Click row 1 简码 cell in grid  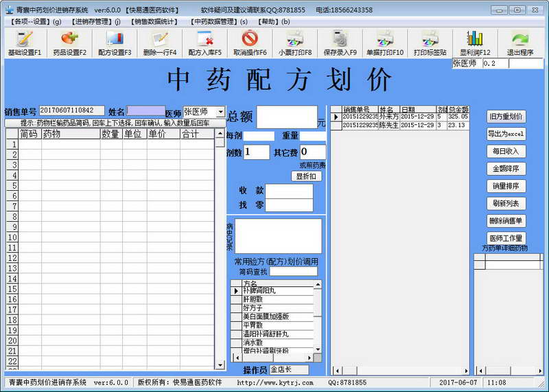(30, 144)
